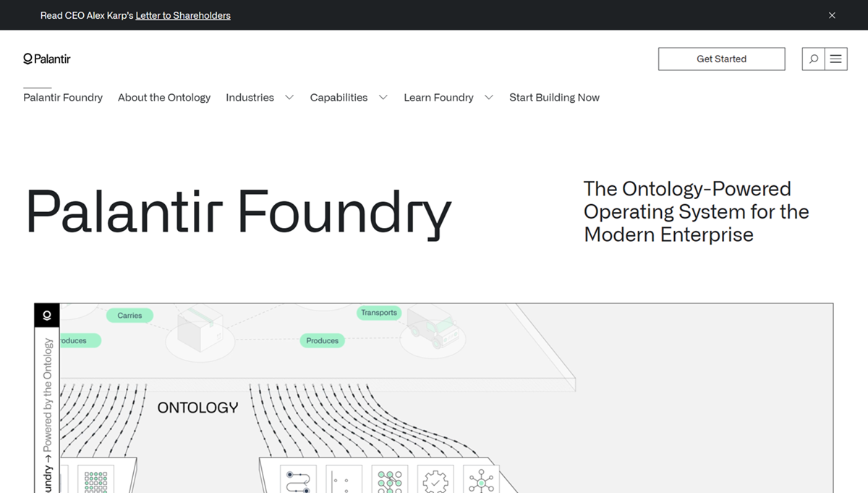Click the Ontology-Powered Operating System tagline
Image resolution: width=868 pixels, height=493 pixels.
pyautogui.click(x=696, y=211)
